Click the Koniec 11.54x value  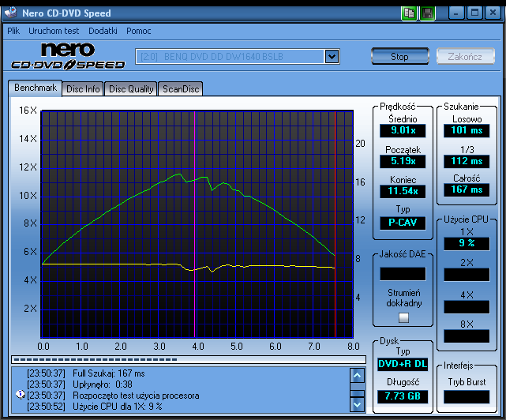point(403,191)
